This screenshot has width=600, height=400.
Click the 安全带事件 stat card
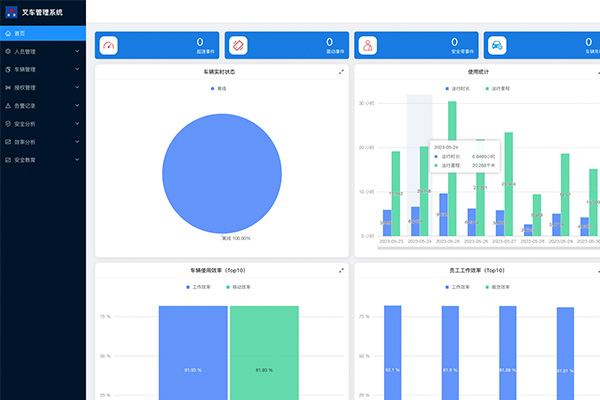tap(416, 45)
